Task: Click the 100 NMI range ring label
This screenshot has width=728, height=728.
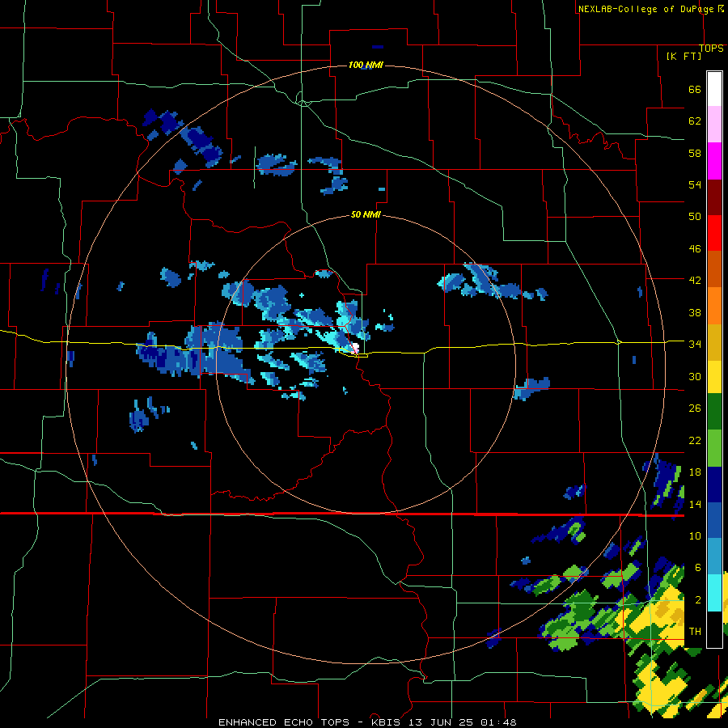Action: (366, 65)
